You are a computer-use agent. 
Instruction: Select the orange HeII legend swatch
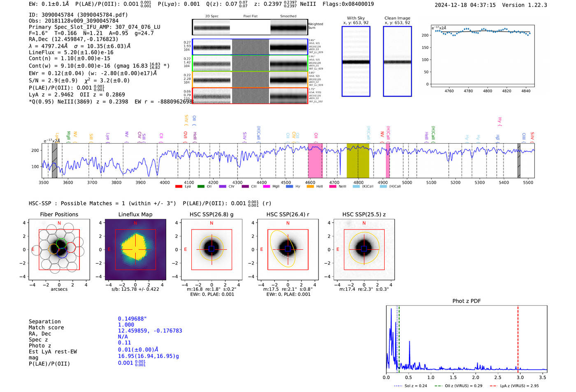pos(310,186)
